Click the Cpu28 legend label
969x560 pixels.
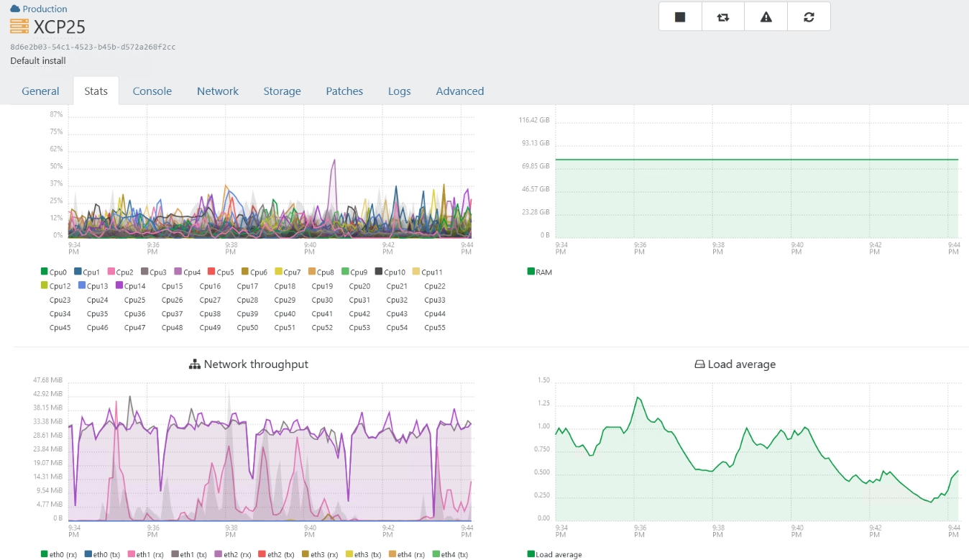pos(247,300)
